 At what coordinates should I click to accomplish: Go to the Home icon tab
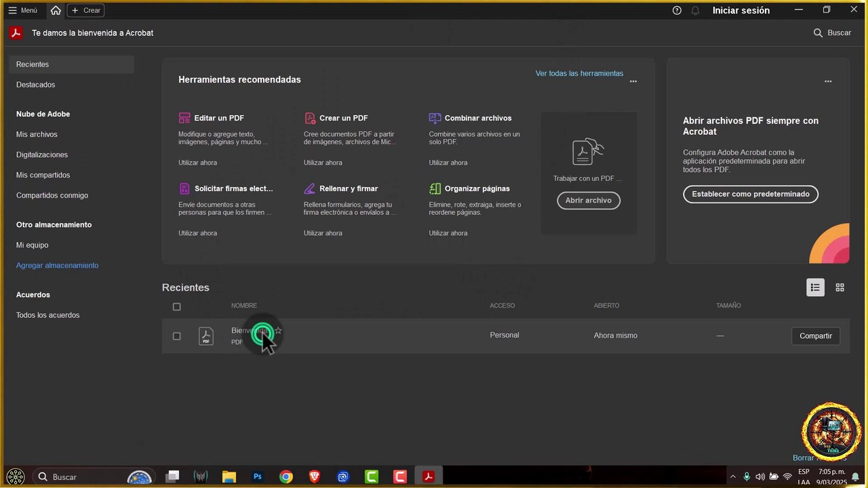click(56, 10)
